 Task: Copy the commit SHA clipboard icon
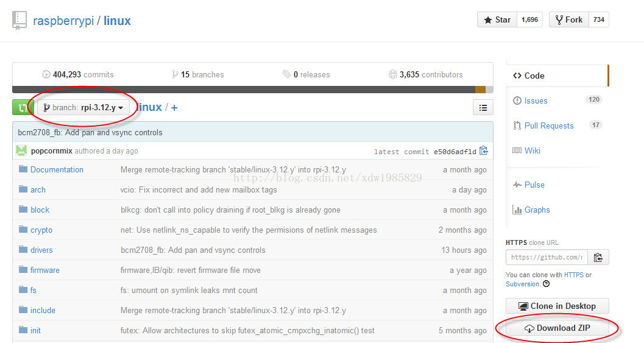click(x=484, y=150)
